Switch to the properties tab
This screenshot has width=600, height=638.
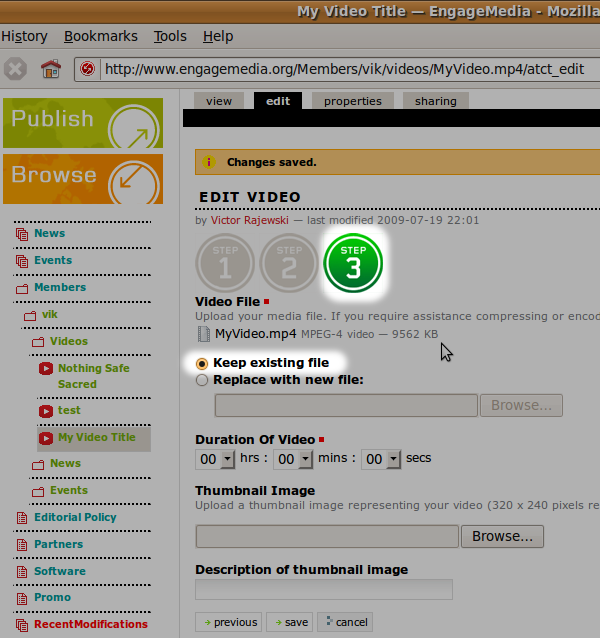353,101
